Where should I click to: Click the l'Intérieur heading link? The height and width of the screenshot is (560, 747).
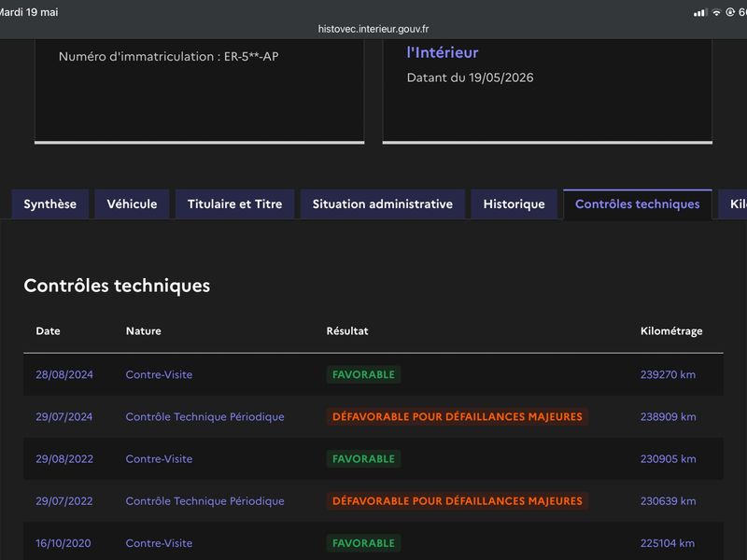[443, 52]
